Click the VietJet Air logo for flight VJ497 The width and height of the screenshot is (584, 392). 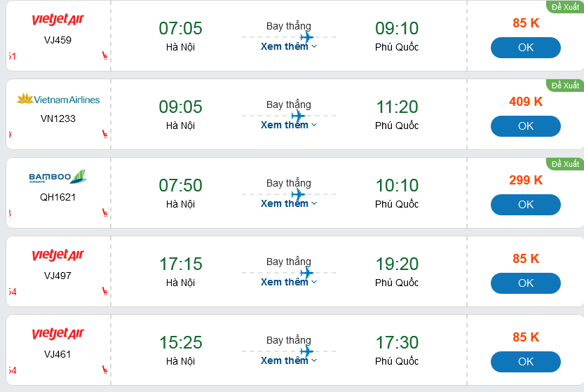(x=57, y=255)
